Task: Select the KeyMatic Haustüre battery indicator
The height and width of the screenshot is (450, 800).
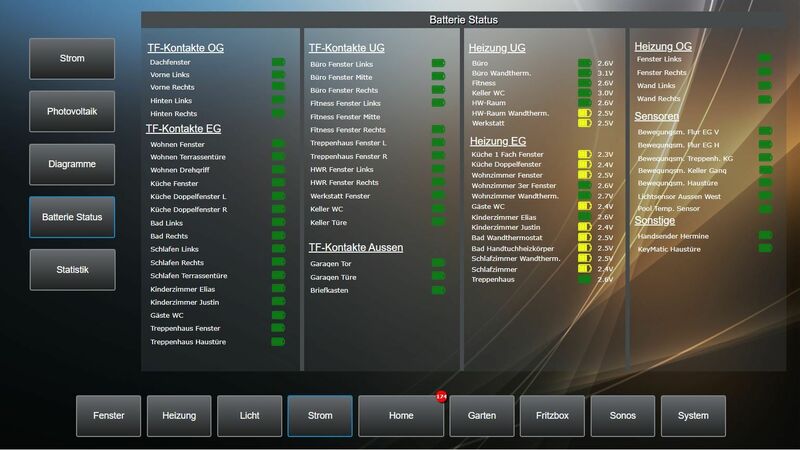Action: (x=765, y=248)
